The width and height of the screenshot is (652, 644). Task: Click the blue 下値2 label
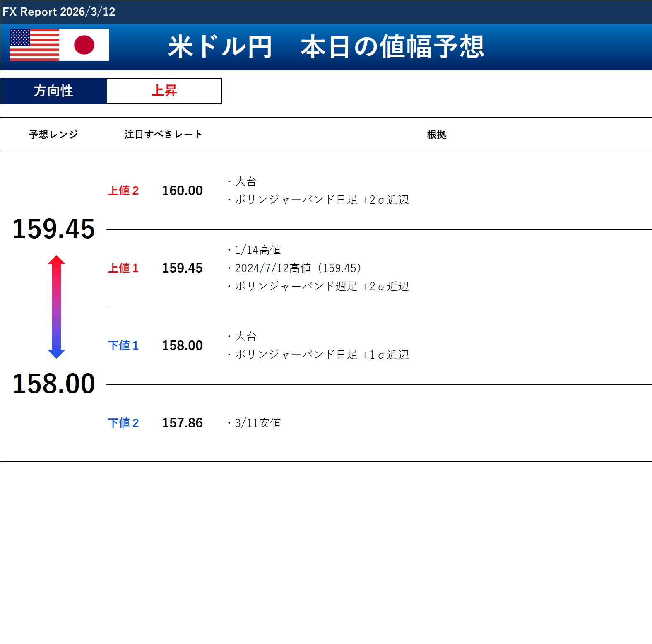tap(123, 423)
